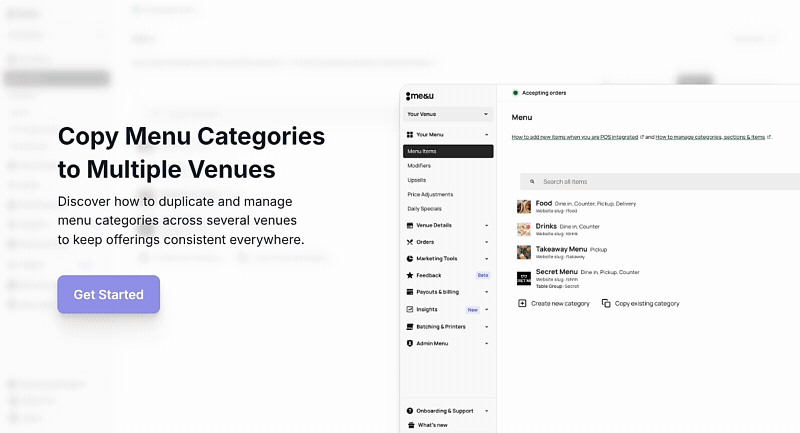This screenshot has height=433, width=800.
Task: Open the Drinks category thumbnail
Action: [x=524, y=230]
